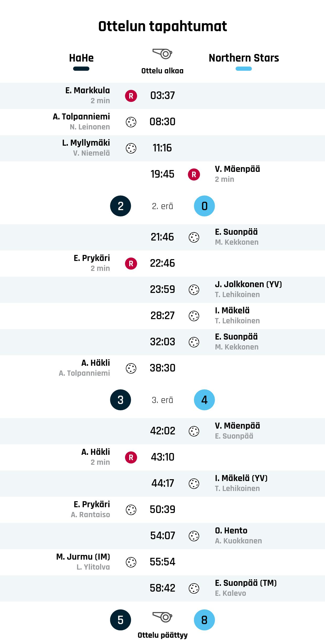
Task: Select the HaHe team heading
Action: 81,58
